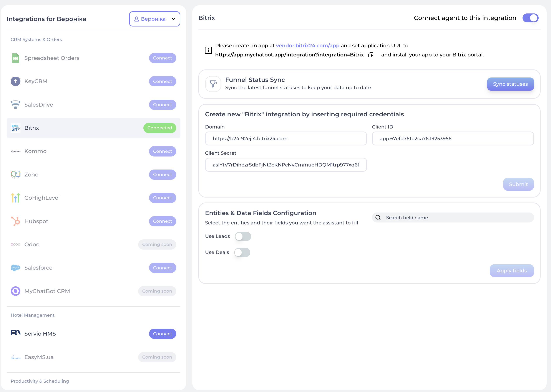Click the Hubspot logo icon
This screenshot has height=392, width=551.
[15, 221]
